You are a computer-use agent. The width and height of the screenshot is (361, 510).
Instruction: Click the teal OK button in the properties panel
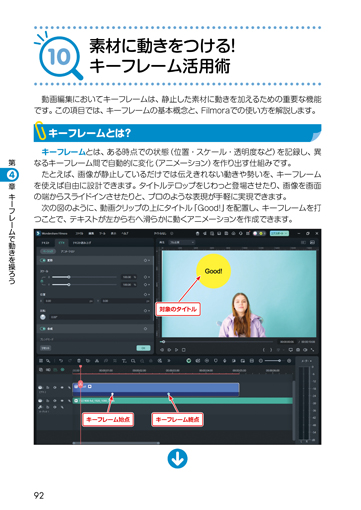pos(143,348)
